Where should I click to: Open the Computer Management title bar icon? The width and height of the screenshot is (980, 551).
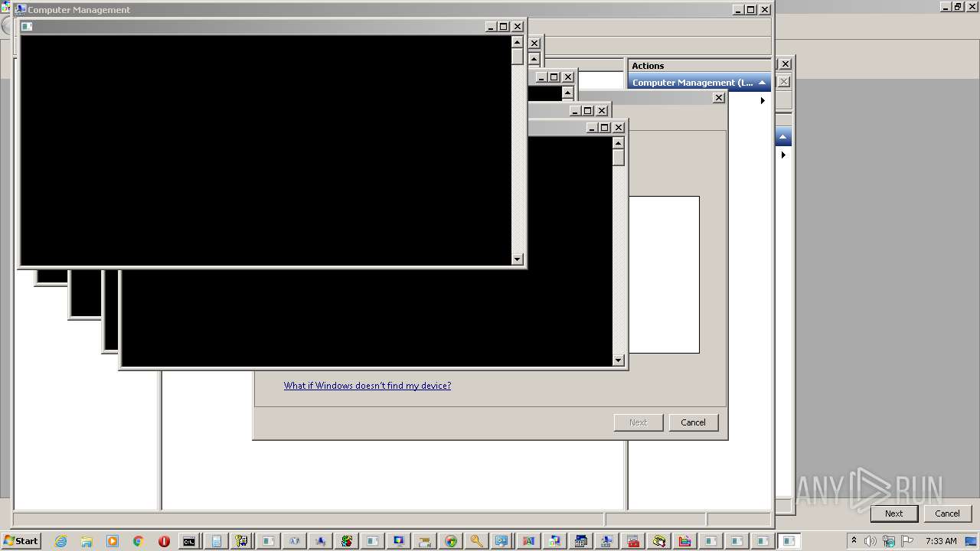[x=21, y=10]
